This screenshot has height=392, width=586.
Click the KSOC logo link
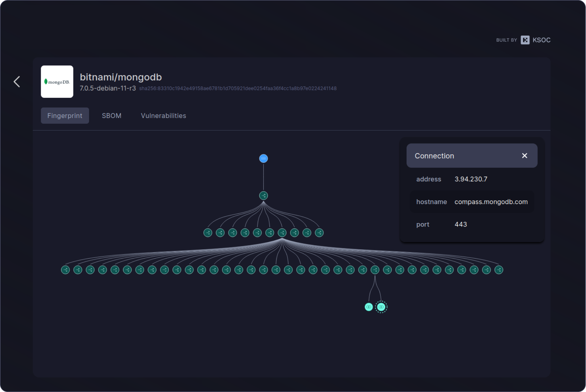tap(536, 40)
